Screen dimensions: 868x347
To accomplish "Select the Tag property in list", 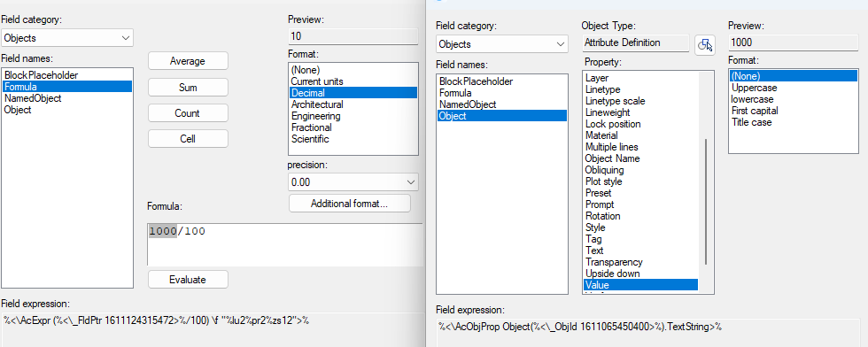I will (x=593, y=239).
